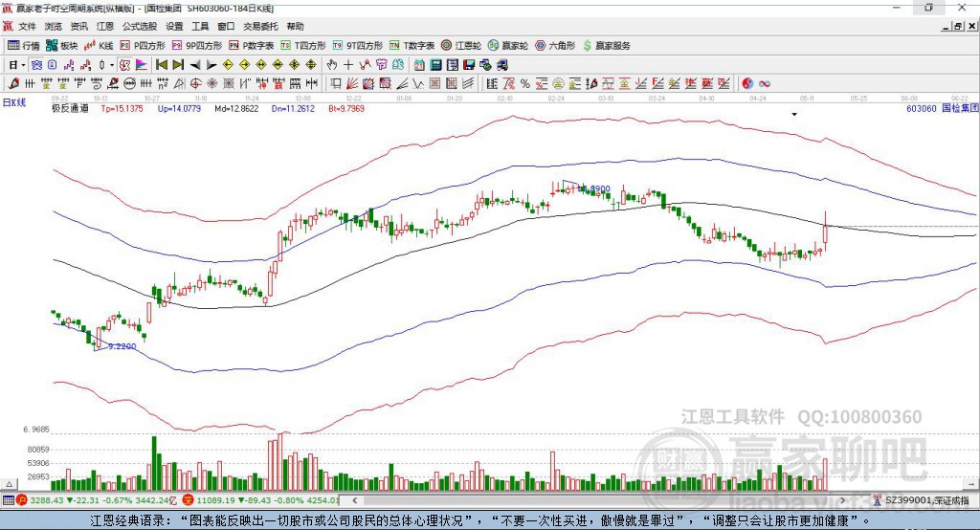Open the 文件 menu
This screenshot has width=980, height=530.
point(27,26)
